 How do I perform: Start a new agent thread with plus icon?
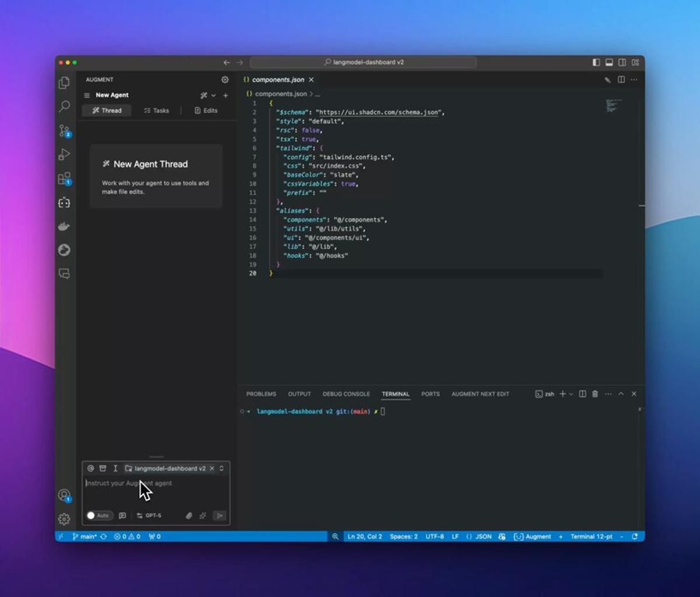click(226, 95)
